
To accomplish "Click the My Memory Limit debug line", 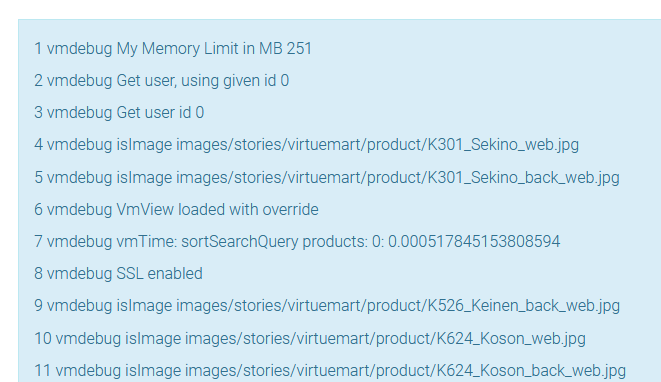I will click(173, 48).
